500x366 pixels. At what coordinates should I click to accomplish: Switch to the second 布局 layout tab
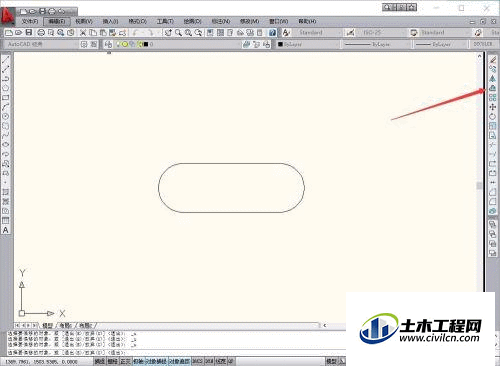(x=86, y=325)
